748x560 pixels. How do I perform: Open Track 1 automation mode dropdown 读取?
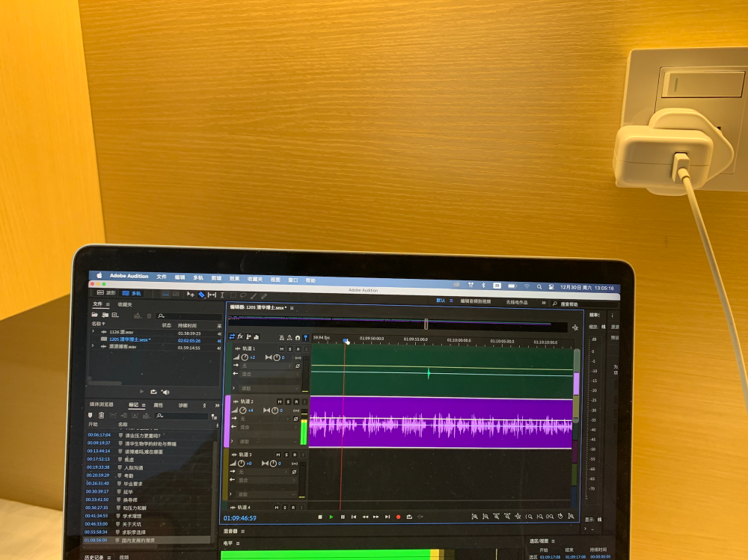(268, 388)
